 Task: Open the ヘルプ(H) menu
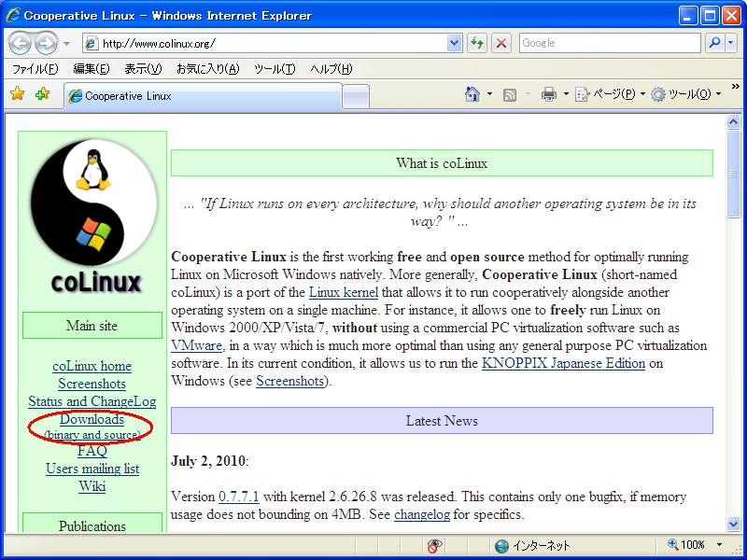tap(331, 69)
